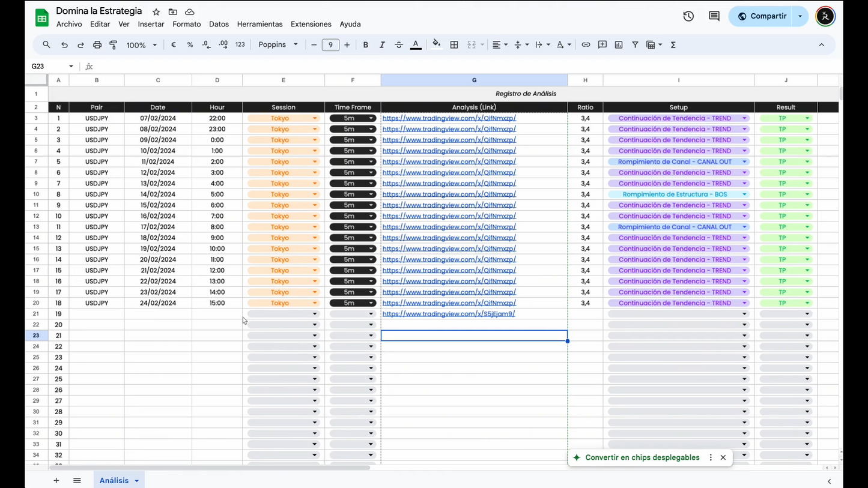Click the Compartir button
The width and height of the screenshot is (868, 488).
click(762, 16)
